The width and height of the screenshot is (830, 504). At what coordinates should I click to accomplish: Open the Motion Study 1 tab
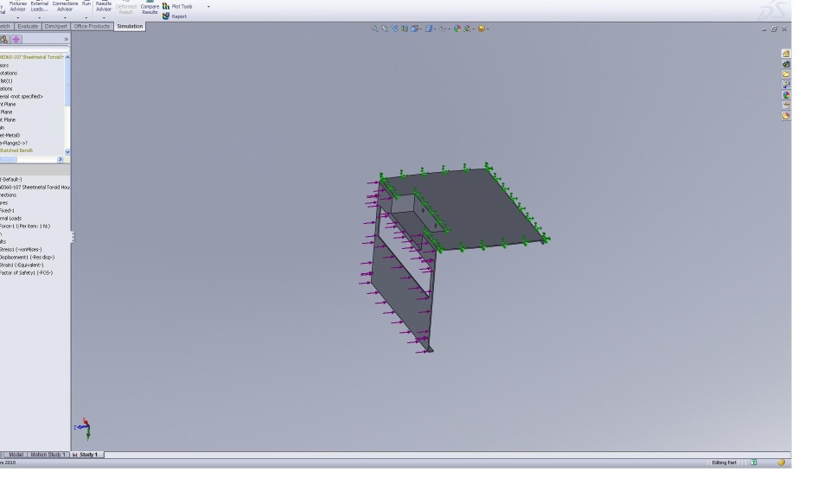[48, 454]
